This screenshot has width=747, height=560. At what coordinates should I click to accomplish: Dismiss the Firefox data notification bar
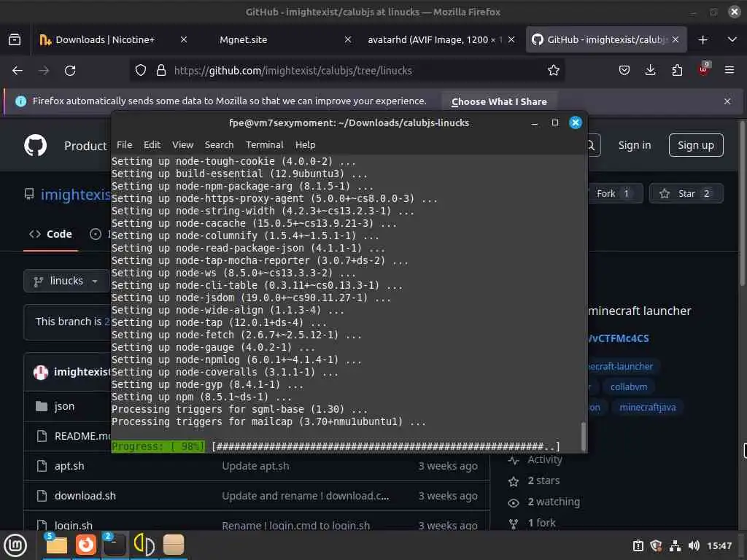pyautogui.click(x=727, y=101)
